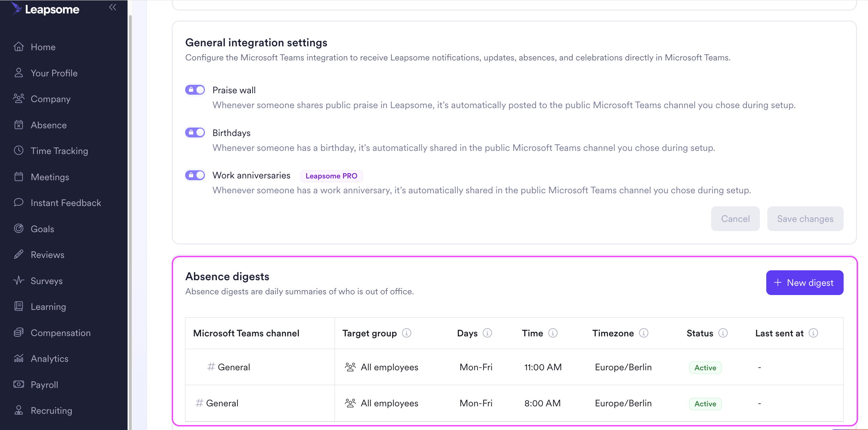The width and height of the screenshot is (868, 430).
Task: Click the Status column info icon
Action: coord(723,333)
